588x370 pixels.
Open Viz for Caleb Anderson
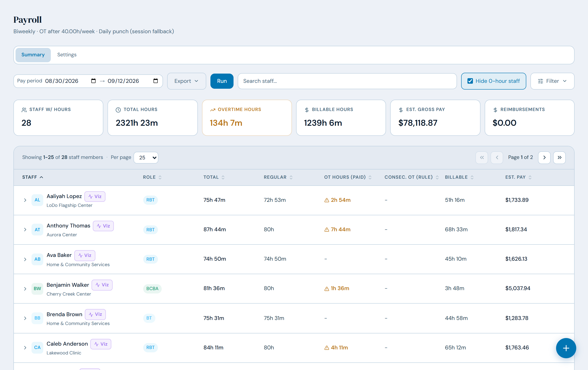[101, 344]
